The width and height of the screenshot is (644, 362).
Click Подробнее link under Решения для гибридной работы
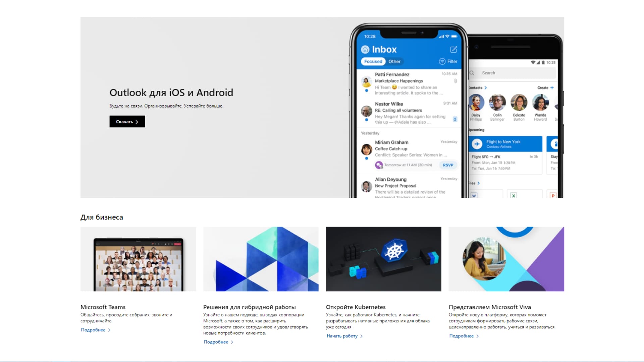[x=219, y=342]
